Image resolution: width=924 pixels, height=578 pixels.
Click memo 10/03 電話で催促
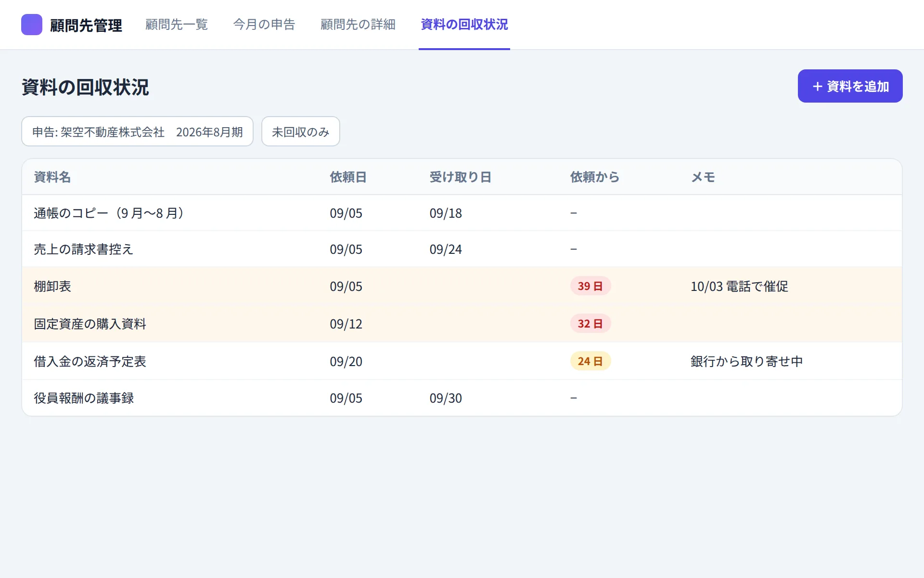pyautogui.click(x=739, y=287)
